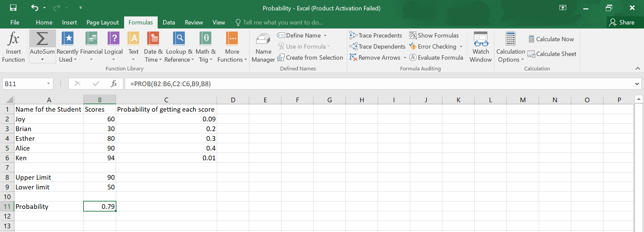Select cell A4 Esther
The width and height of the screenshot is (644, 232).
pyautogui.click(x=49, y=138)
